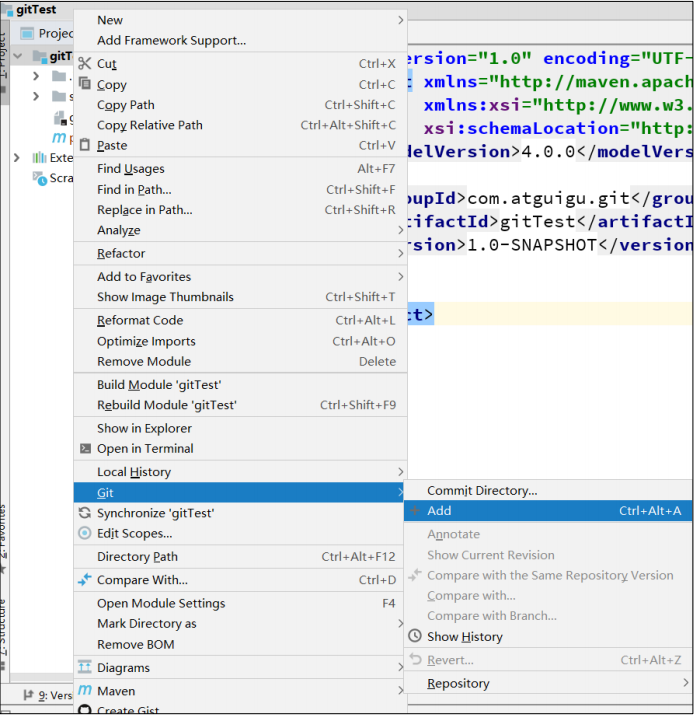Screen dimensions: 695x715
Task: Click the 1.0-SNAPSHOT version text
Action: pyautogui.click(x=533, y=245)
